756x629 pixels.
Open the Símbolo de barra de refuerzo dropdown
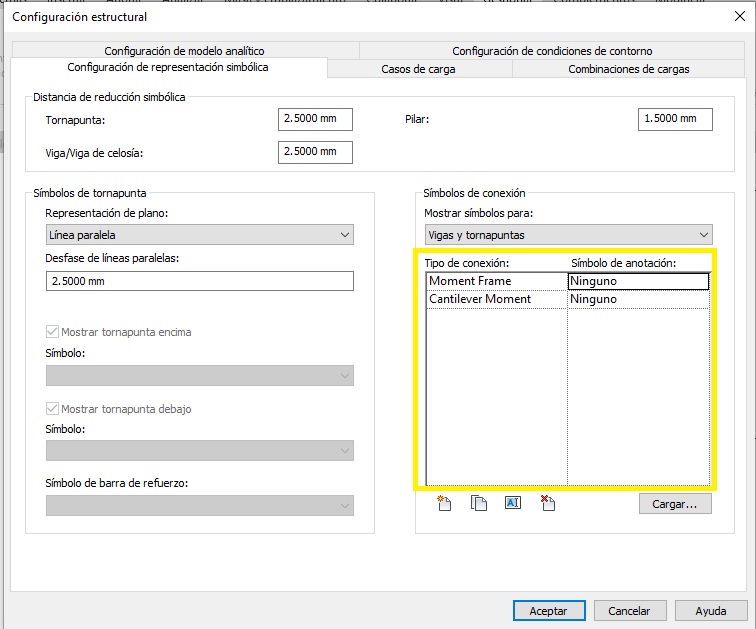coord(200,506)
